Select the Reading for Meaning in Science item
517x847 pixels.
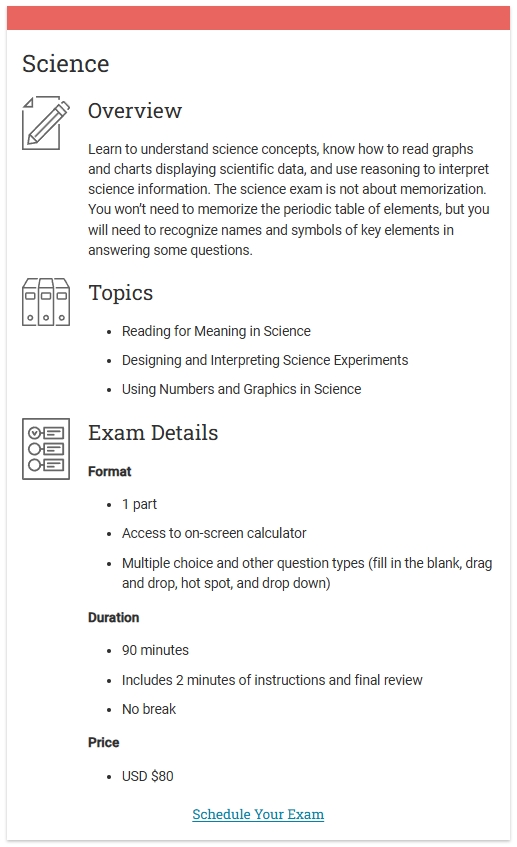pos(216,331)
